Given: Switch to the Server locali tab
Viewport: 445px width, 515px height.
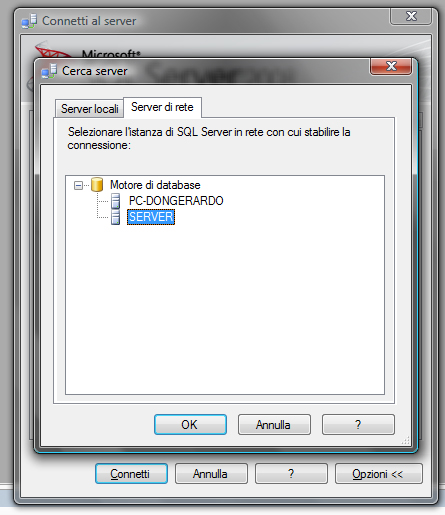Looking at the screenshot, I should (x=89, y=109).
